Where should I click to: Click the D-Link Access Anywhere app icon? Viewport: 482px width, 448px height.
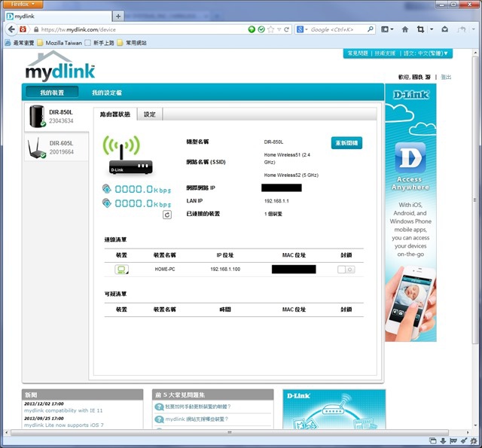point(410,157)
